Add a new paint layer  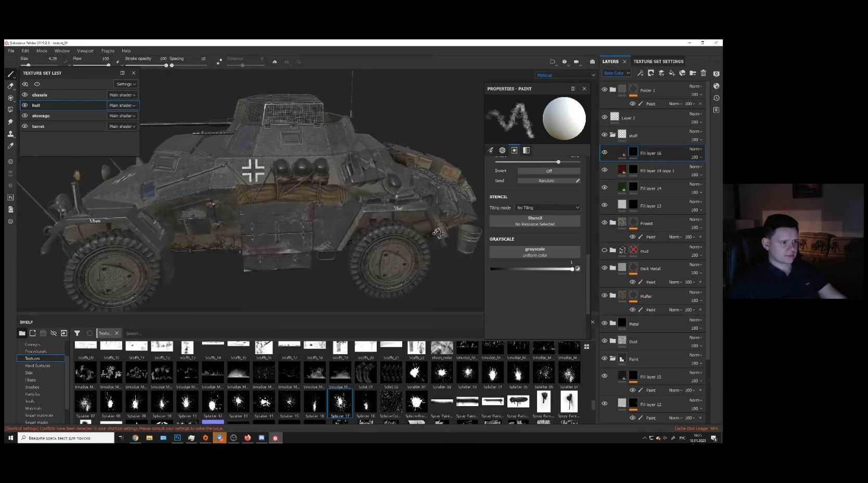[661, 73]
